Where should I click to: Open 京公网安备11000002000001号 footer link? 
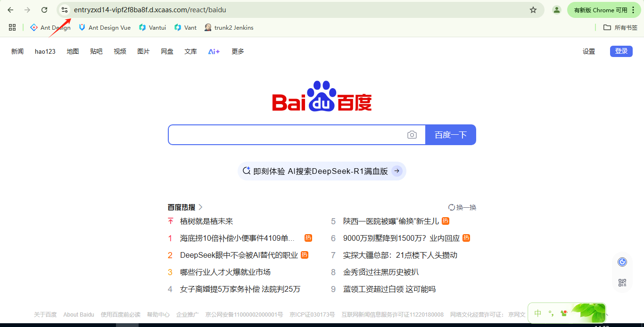pos(244,315)
